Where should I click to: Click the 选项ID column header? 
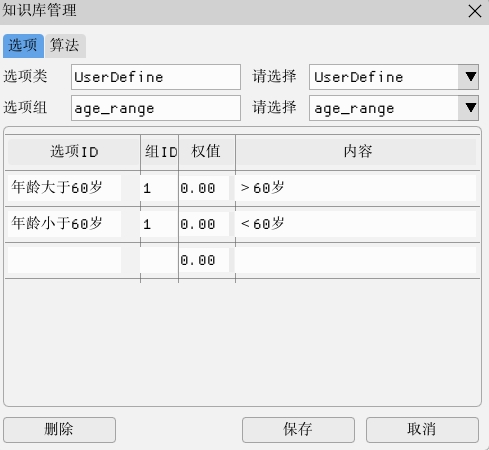(74, 152)
